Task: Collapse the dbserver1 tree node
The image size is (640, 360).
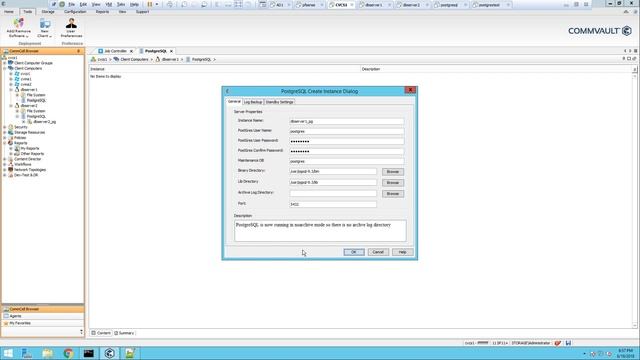Action: tap(11, 90)
